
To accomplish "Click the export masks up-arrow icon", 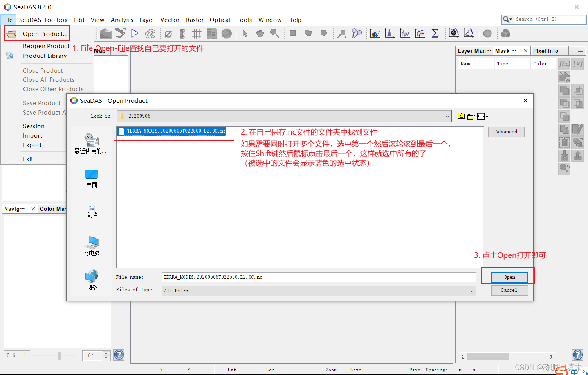I will [x=578, y=156].
